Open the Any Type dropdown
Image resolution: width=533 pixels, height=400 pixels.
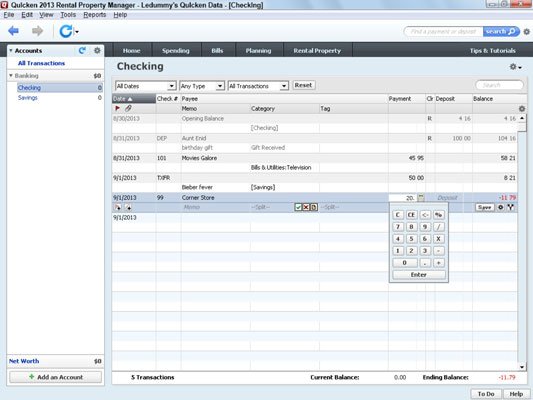point(202,86)
